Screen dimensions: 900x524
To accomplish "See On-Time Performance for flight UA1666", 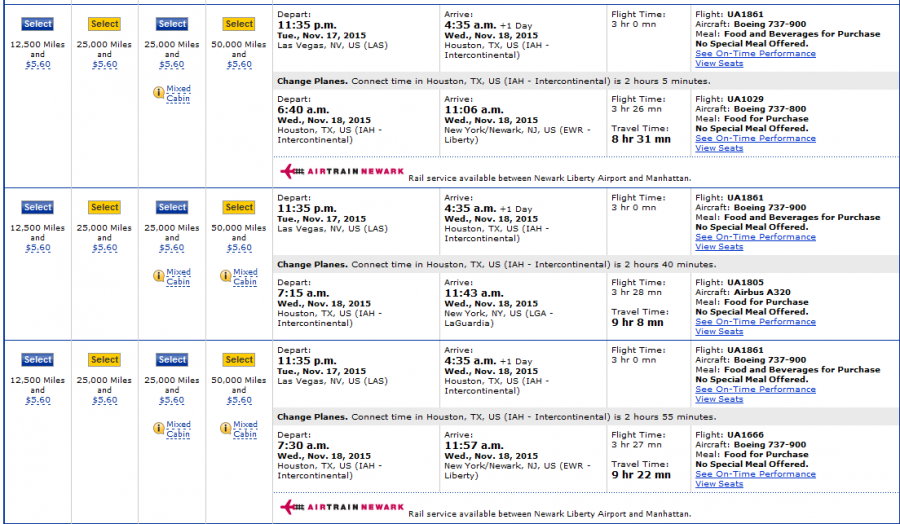I will click(755, 474).
